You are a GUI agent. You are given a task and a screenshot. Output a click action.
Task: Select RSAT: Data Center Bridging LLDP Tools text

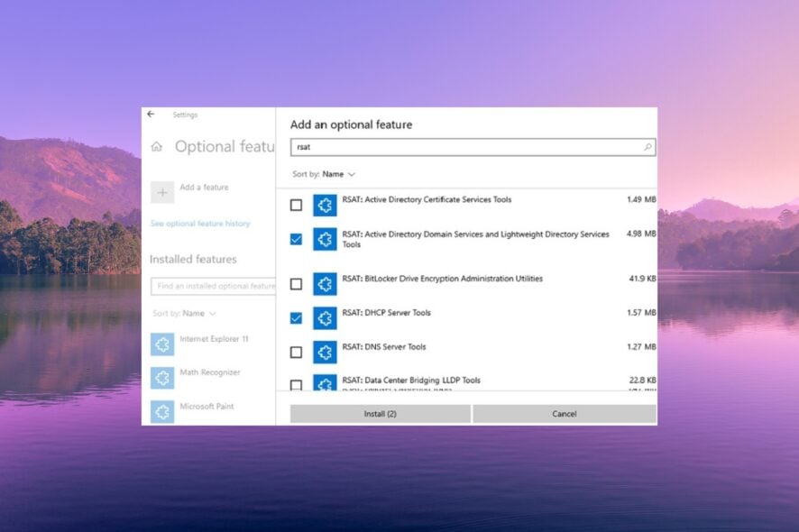(x=411, y=381)
